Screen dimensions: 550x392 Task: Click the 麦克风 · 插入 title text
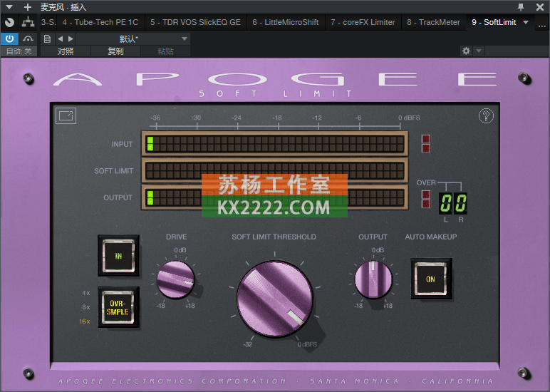click(x=63, y=7)
